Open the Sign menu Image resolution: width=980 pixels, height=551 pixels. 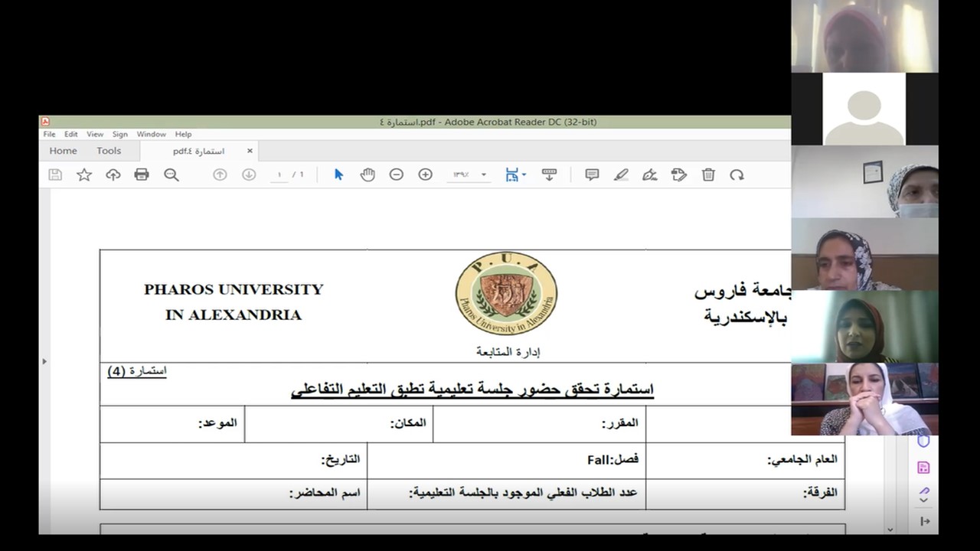coord(120,134)
